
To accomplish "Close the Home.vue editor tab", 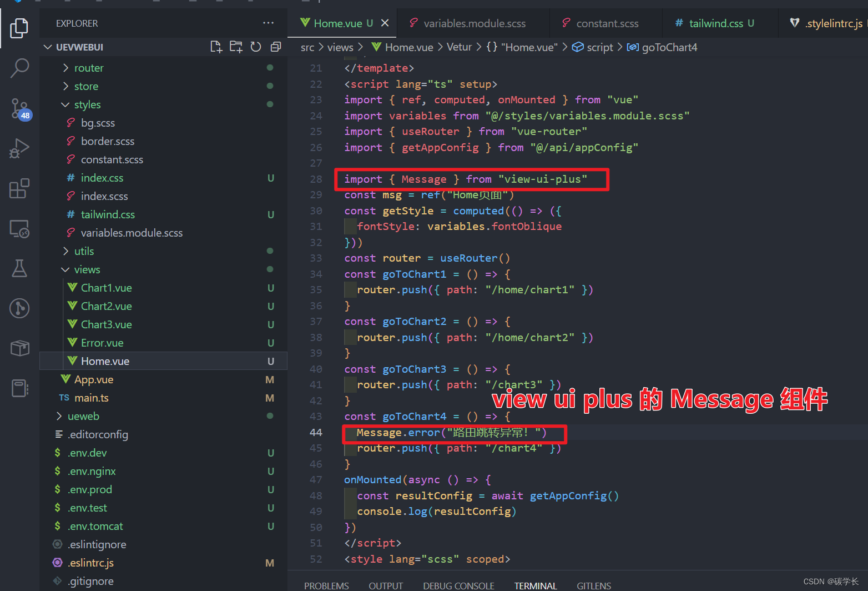I will (385, 23).
